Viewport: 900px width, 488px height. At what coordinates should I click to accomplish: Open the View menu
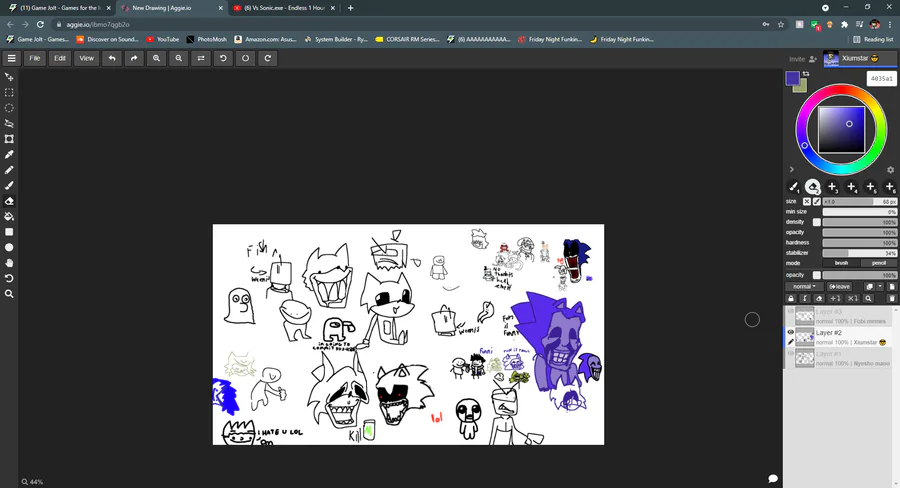tap(87, 58)
